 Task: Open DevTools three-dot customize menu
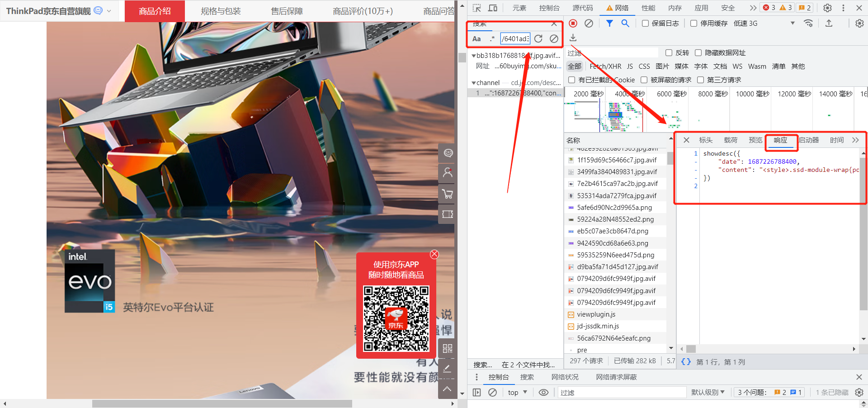[x=843, y=8]
